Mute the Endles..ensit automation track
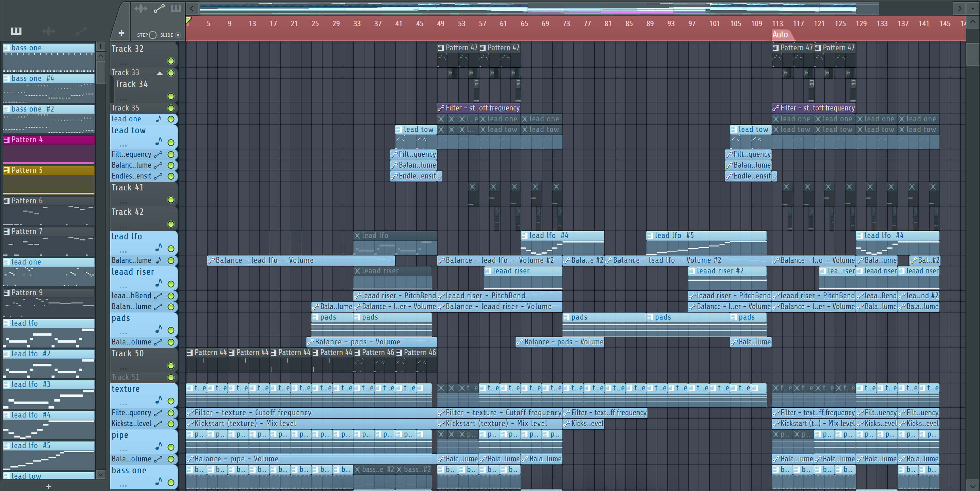This screenshot has height=491, width=980. [x=171, y=176]
